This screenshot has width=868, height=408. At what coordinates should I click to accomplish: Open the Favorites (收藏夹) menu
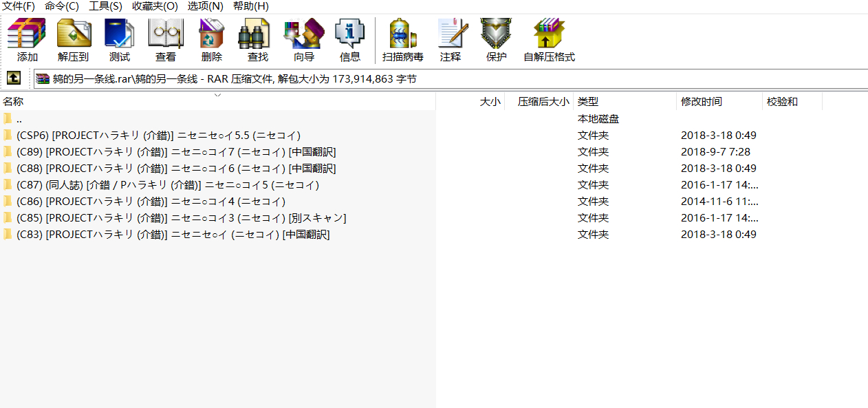(x=155, y=6)
